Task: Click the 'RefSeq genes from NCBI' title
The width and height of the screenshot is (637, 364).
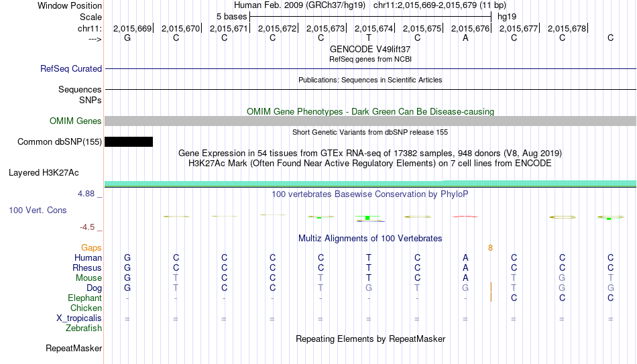Action: 370,59
